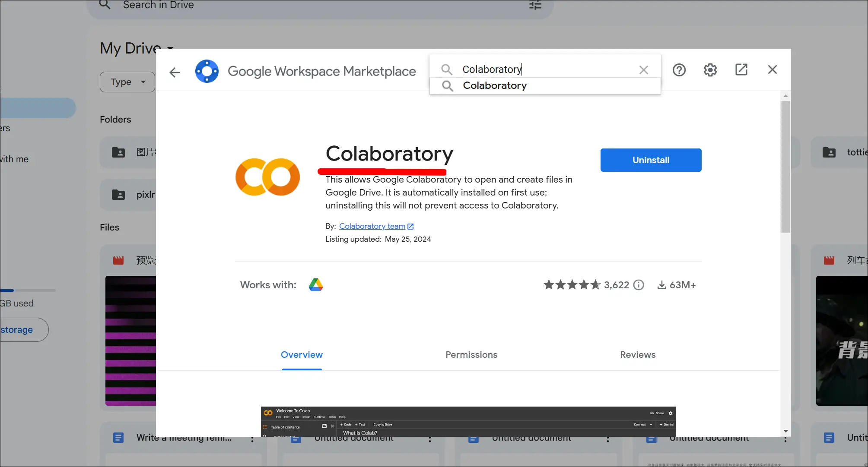Open the Type filter dropdown in Drive
868x467 pixels.
127,82
